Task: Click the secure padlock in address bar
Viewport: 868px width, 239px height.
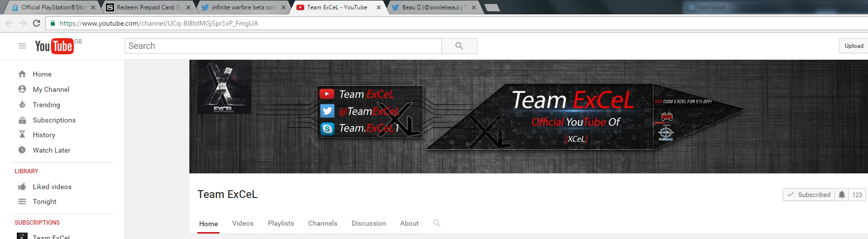Action: pos(53,23)
